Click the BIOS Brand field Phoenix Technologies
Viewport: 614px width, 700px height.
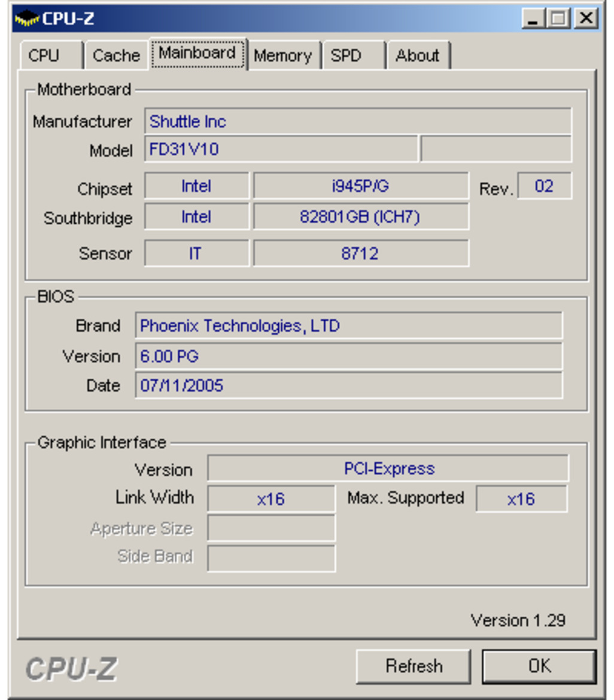[x=348, y=326]
